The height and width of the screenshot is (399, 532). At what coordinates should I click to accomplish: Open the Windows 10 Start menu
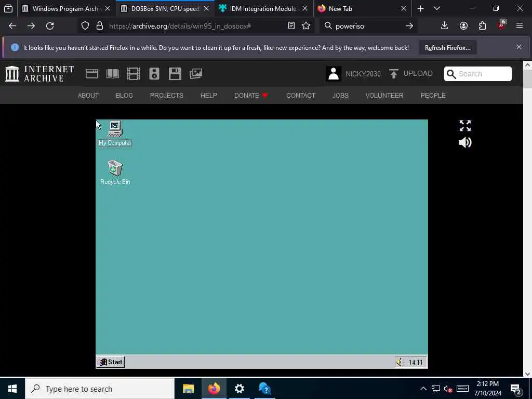(x=12, y=389)
